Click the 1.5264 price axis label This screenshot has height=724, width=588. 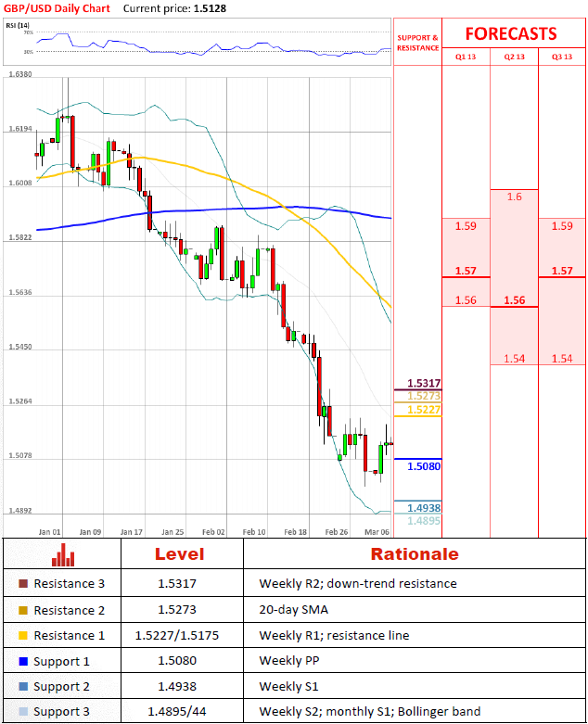(20, 401)
